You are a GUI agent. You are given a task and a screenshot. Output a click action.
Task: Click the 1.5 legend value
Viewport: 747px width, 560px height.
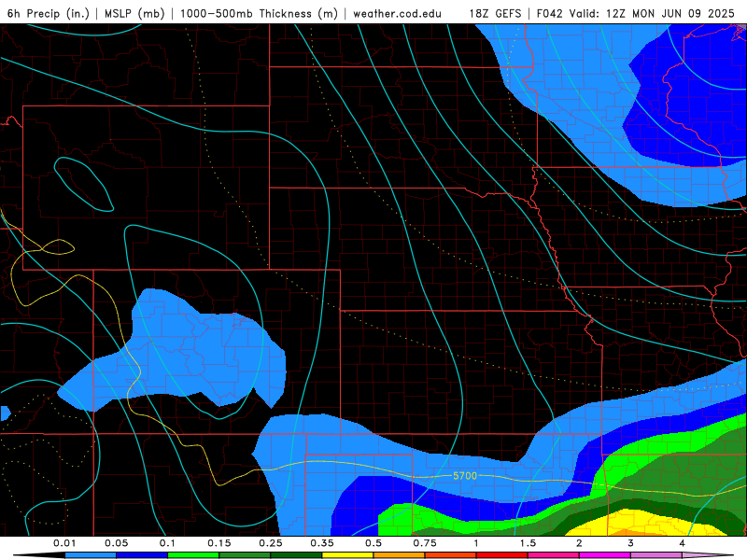click(528, 543)
